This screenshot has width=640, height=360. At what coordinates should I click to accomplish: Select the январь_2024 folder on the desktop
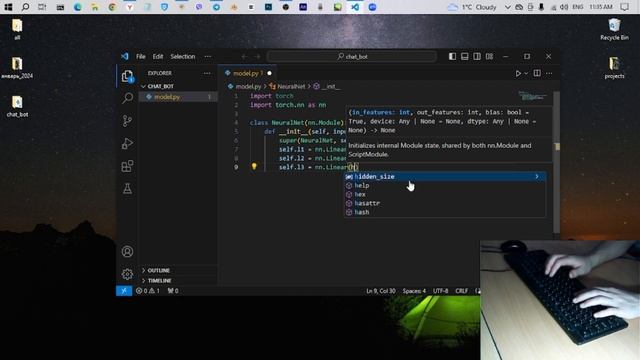pyautogui.click(x=17, y=68)
